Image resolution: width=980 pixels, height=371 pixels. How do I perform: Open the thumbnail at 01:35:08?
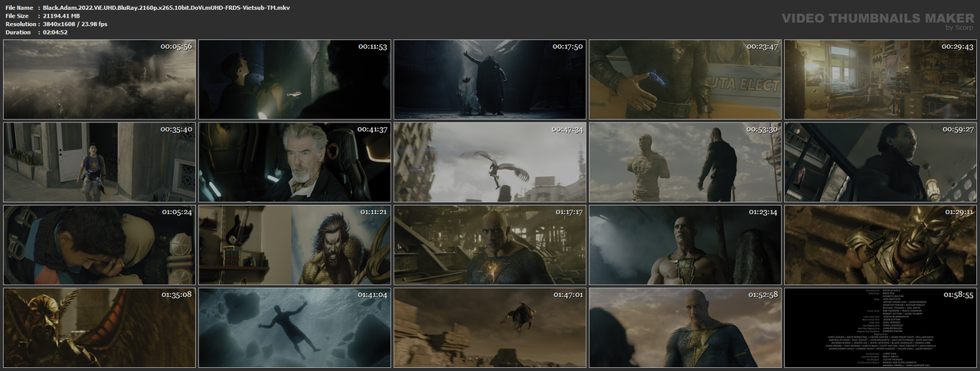coord(99,327)
